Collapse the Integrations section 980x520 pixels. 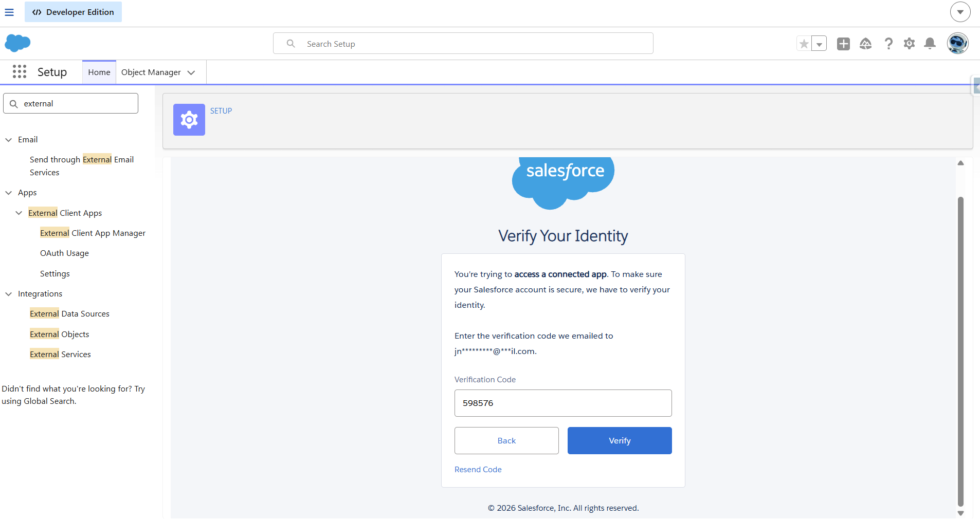[9, 294]
